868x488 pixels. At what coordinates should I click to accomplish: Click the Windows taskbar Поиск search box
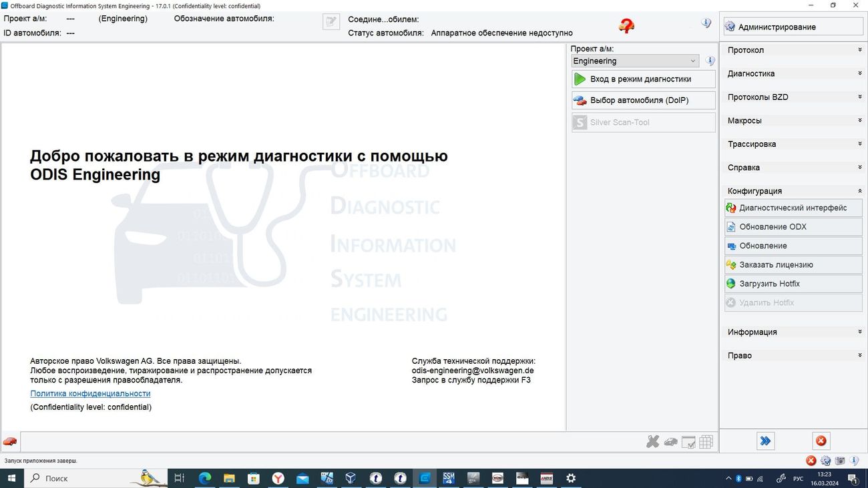pyautogui.click(x=96, y=478)
